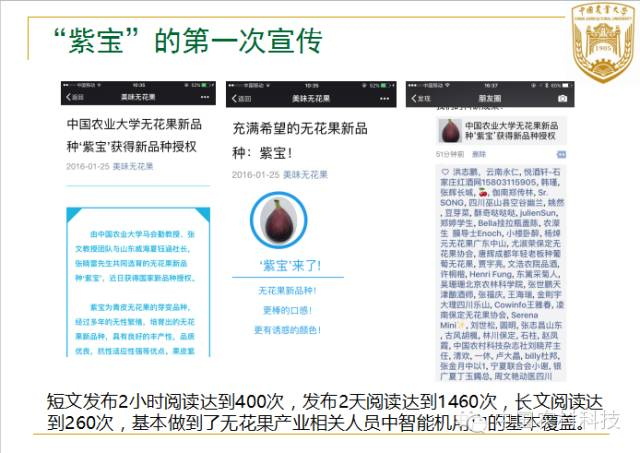
Task: Click 2016-01-25 date in first article
Action: [x=88, y=166]
